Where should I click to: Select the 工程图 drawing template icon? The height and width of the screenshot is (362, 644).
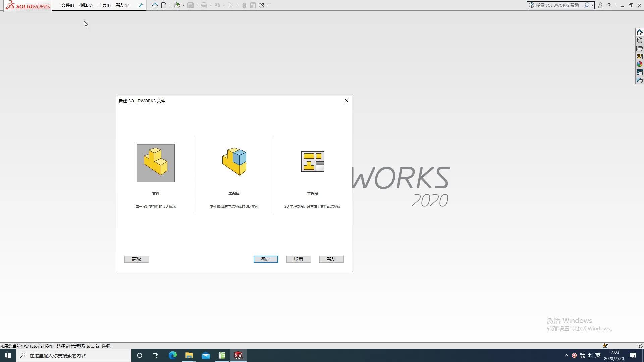pyautogui.click(x=313, y=161)
